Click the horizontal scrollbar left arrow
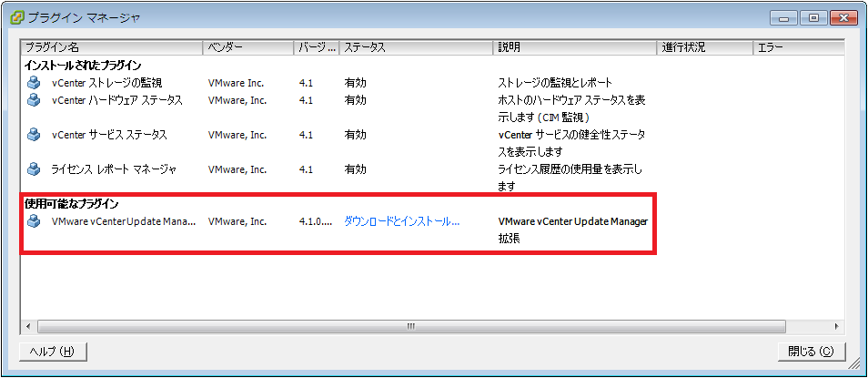The image size is (868, 378). point(29,326)
